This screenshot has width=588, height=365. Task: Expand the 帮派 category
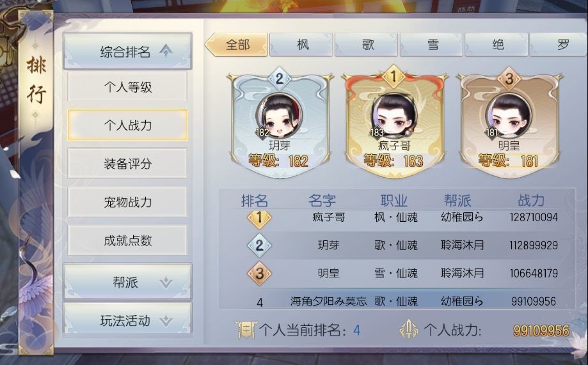127,282
